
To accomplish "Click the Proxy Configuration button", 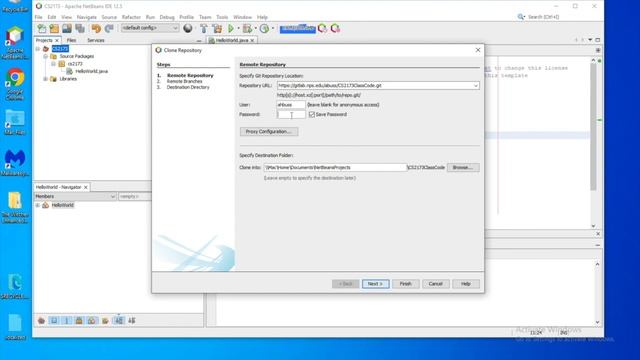I will click(x=269, y=131).
